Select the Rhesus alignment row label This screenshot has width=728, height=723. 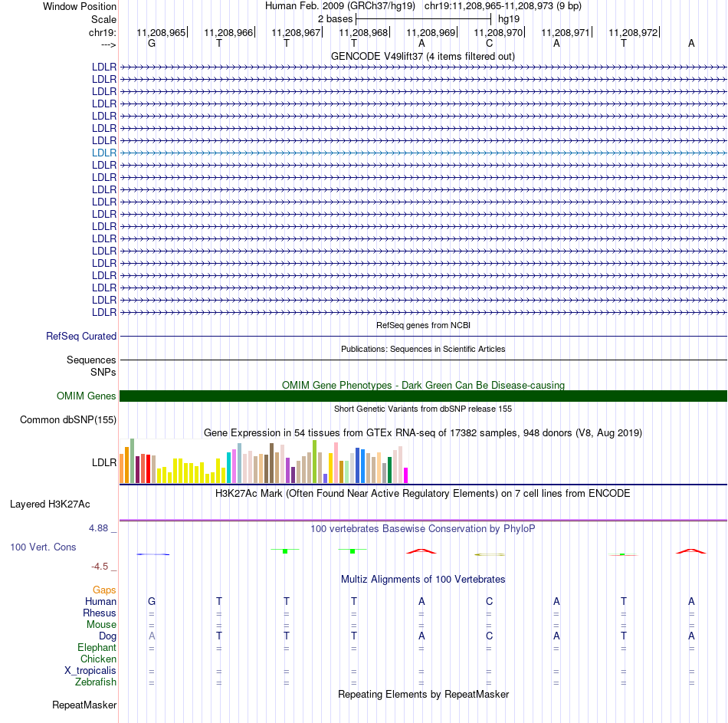[x=100, y=613]
